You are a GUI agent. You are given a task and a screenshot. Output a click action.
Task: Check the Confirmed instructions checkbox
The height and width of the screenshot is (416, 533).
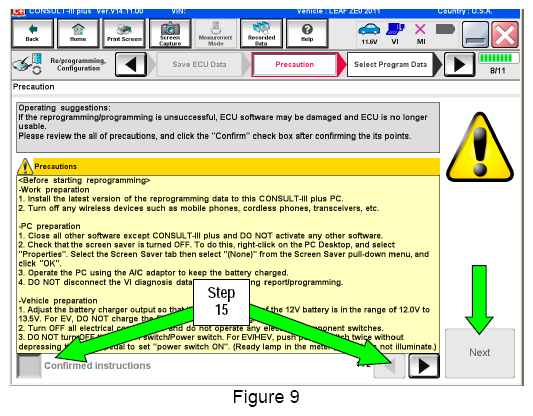(x=29, y=366)
